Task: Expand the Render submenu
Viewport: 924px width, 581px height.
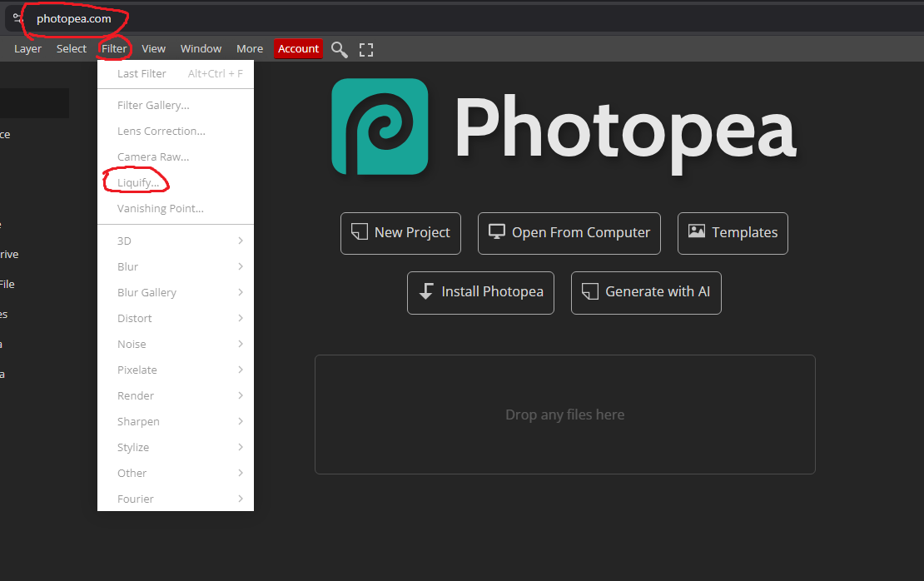Action: pos(176,396)
